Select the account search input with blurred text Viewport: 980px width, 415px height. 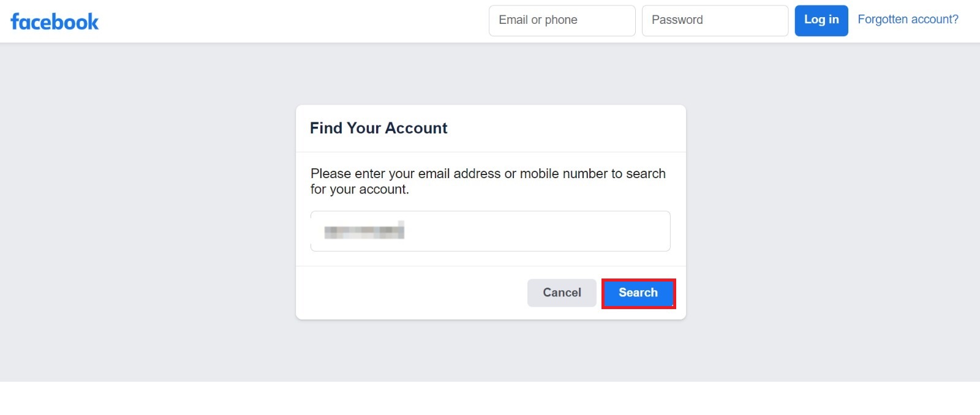489,231
